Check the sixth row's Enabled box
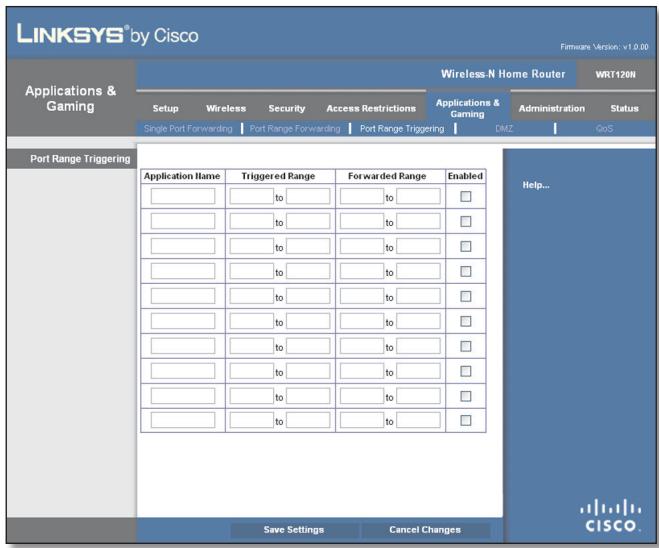 pos(466,321)
